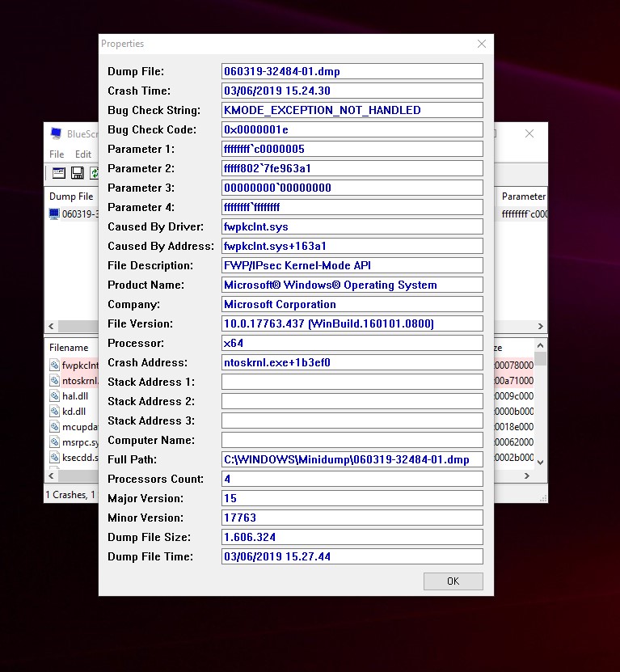Click the Caused By Driver field
Screen dimensions: 620x672
(x=352, y=226)
